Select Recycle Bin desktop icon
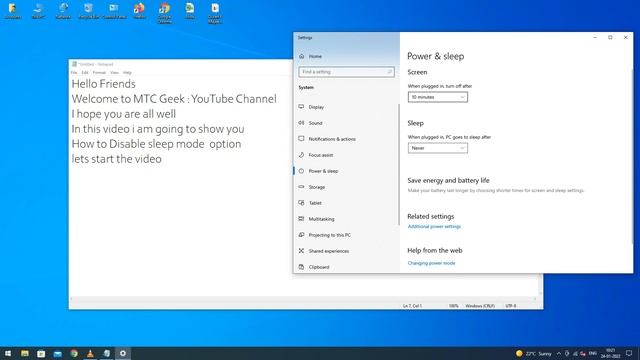The height and width of the screenshot is (360, 640). pos(89,11)
